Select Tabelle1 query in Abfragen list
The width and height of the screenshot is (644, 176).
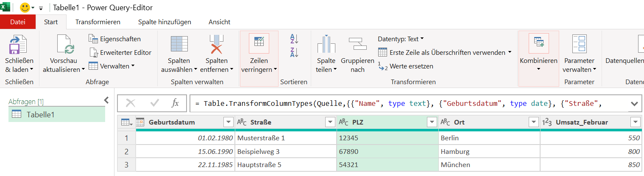tap(57, 114)
